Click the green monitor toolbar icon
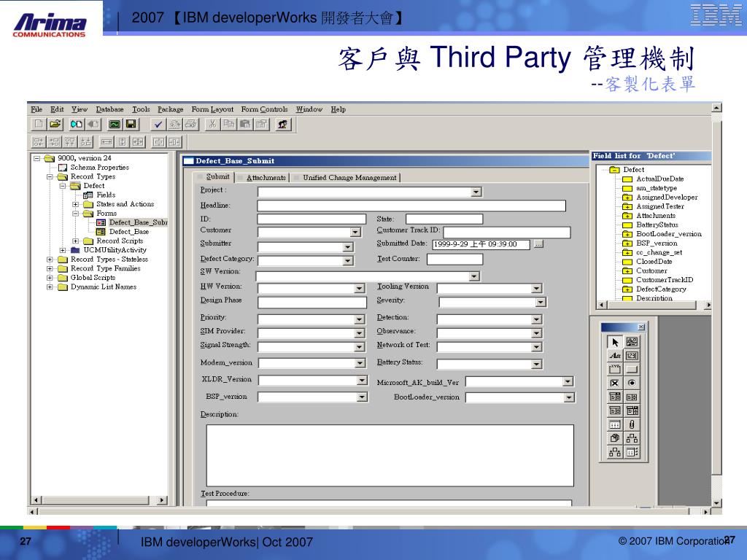 [x=115, y=125]
